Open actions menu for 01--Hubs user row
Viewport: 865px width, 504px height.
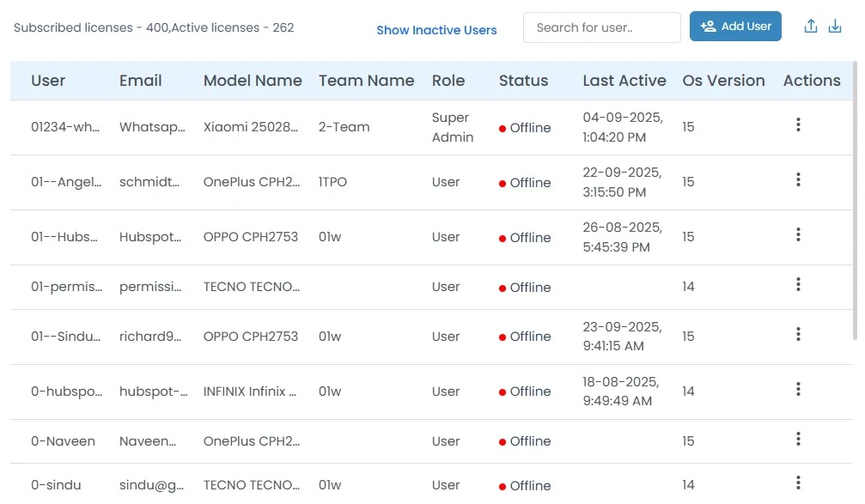click(798, 235)
